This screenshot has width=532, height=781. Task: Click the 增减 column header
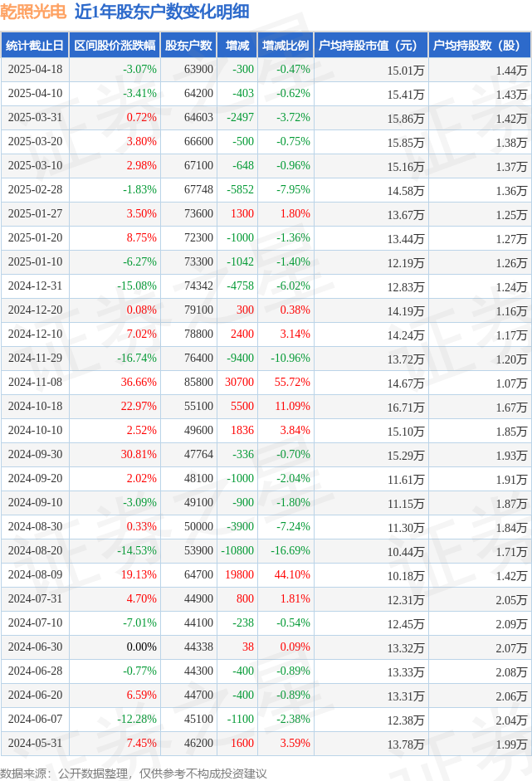tap(237, 46)
